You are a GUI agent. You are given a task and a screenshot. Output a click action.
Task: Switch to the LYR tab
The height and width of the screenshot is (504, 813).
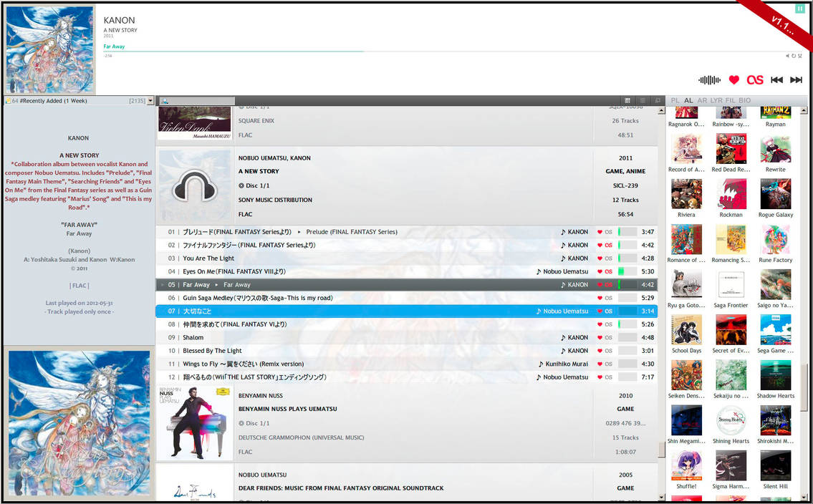718,100
